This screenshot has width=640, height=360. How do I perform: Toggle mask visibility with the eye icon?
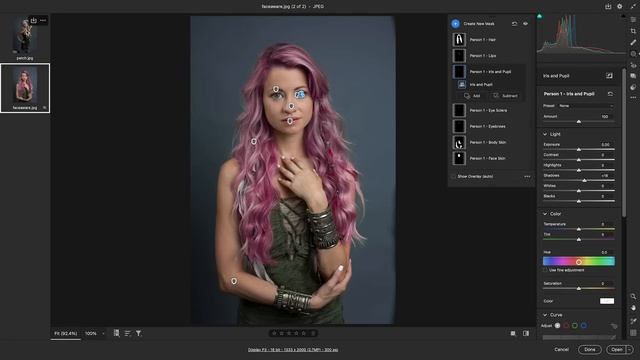click(x=525, y=24)
